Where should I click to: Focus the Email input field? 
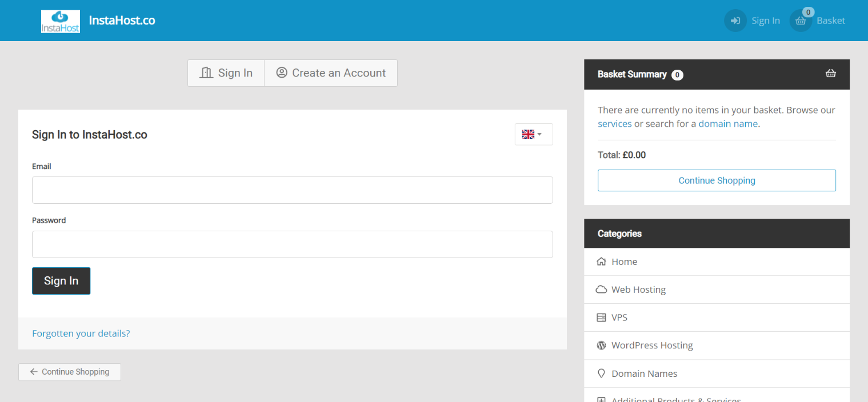292,190
